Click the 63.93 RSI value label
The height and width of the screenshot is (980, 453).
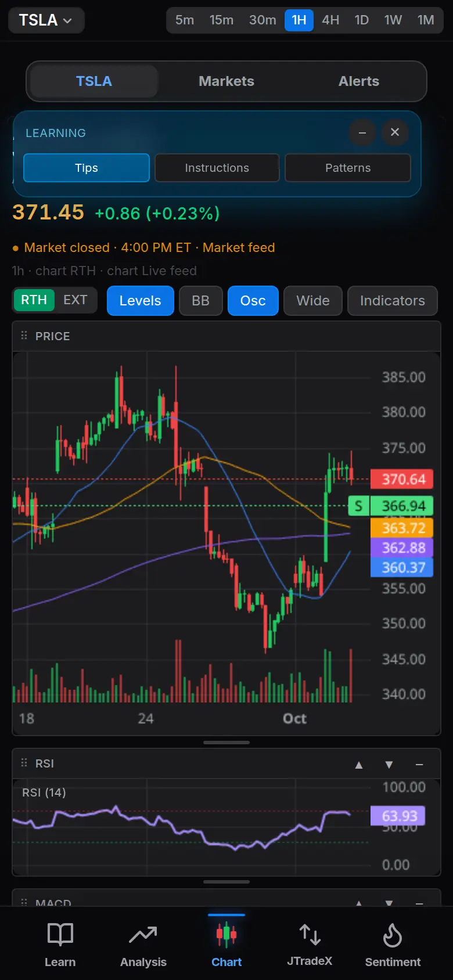tap(398, 816)
